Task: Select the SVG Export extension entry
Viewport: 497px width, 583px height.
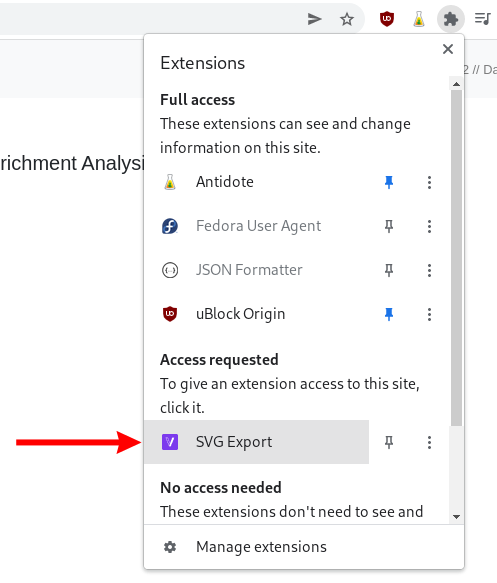Action: (256, 442)
